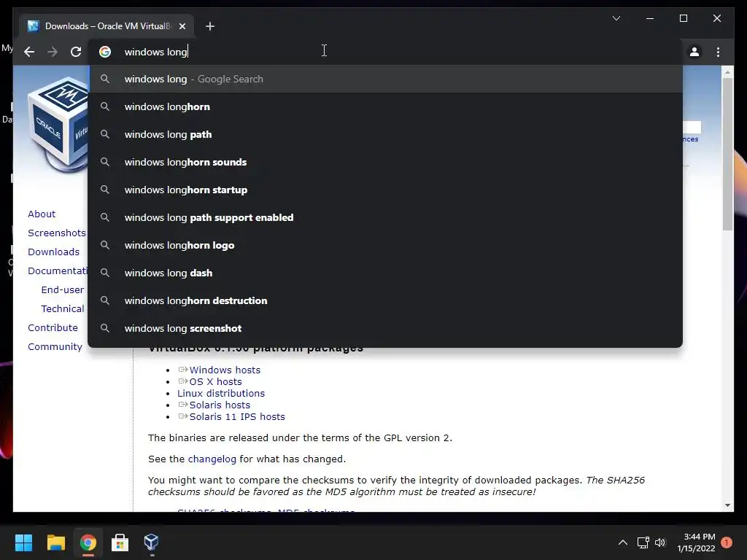This screenshot has height=560, width=747.
Task: Click the volume speaker tray icon
Action: click(659, 542)
